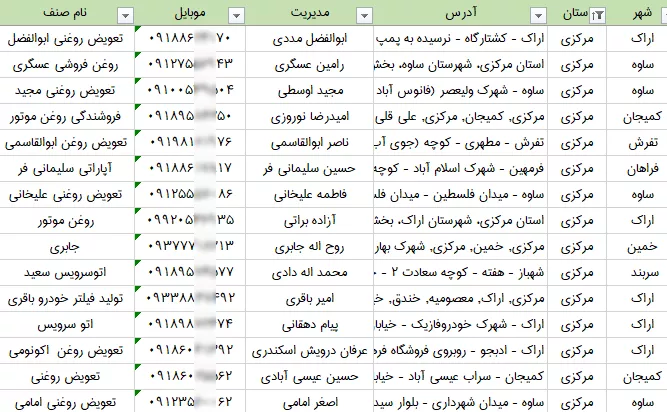Select the روغن موتور cell in آزاده براتی row

pyautogui.click(x=67, y=221)
